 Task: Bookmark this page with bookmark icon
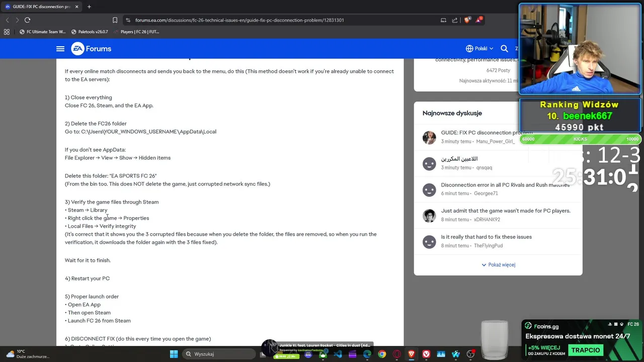coord(115,20)
